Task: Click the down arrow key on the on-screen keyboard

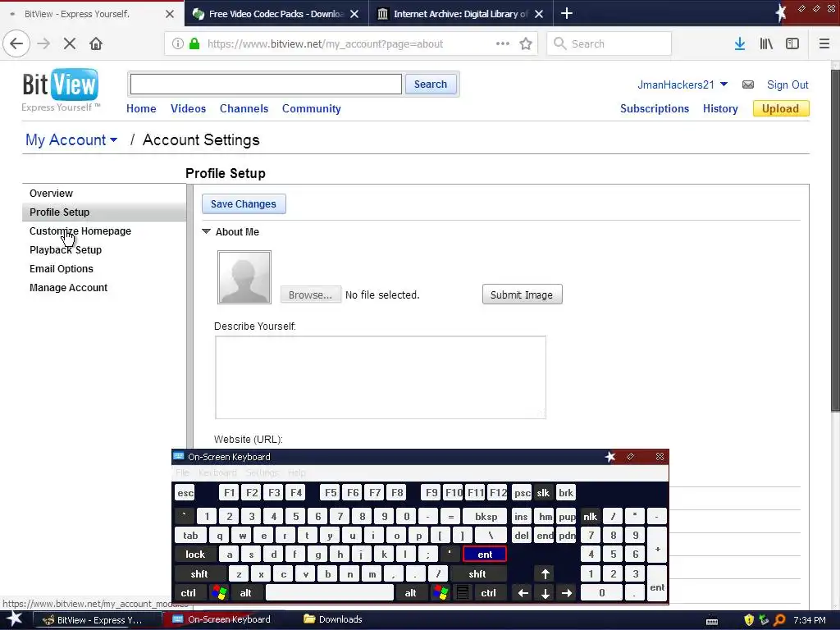Action: point(545,593)
